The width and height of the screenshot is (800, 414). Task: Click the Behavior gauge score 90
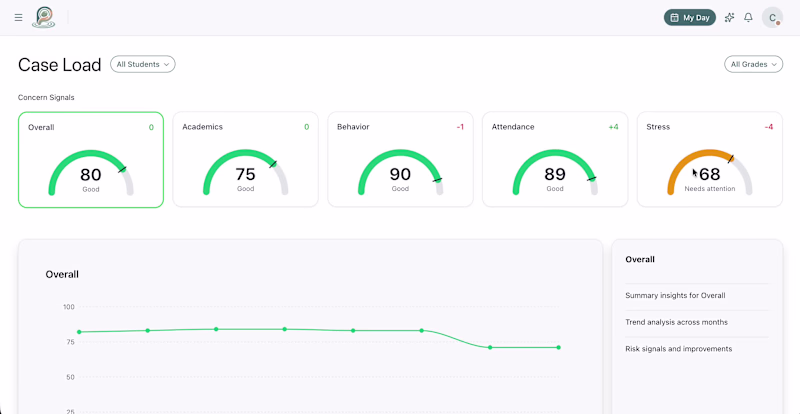tap(400, 175)
